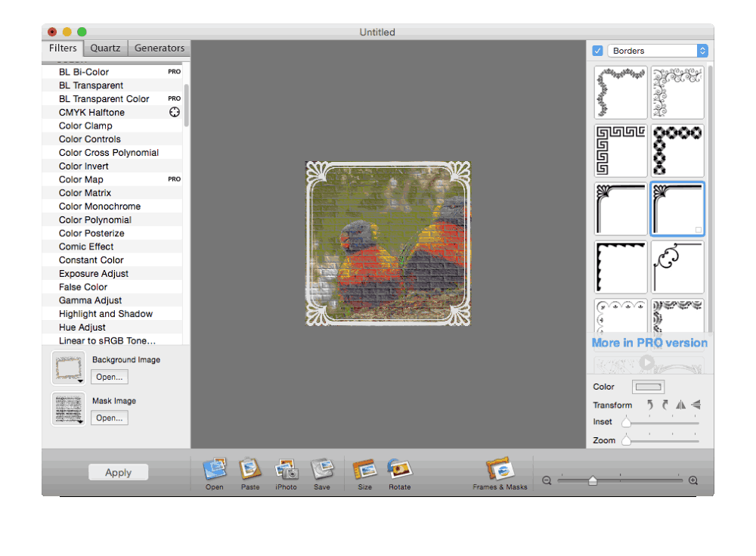The image size is (756, 556).
Task: Click the zoom in magnifier icon
Action: (693, 480)
